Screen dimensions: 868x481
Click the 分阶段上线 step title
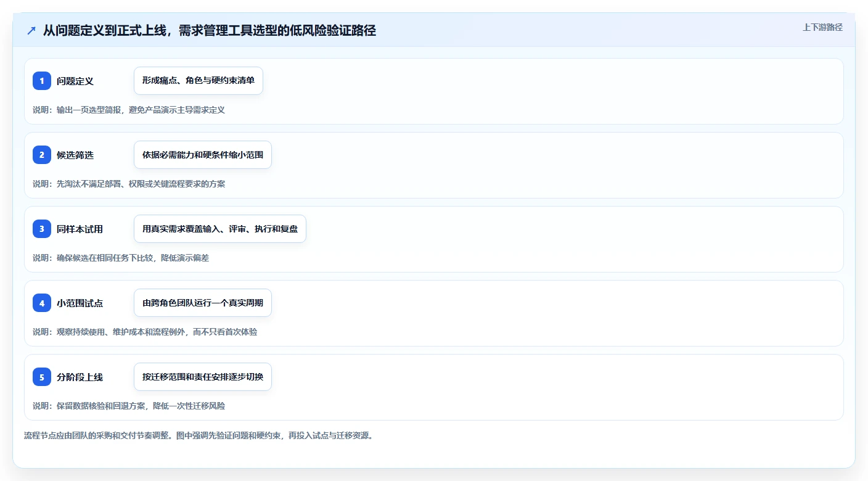80,377
